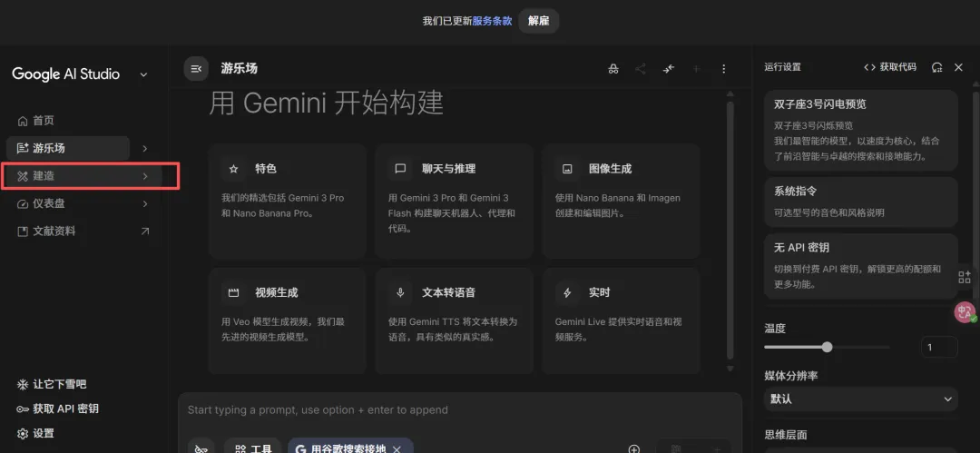Open the 视频生成 card

tap(288, 321)
